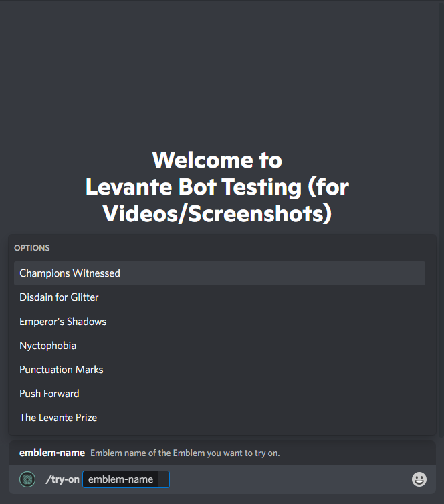Click the emblem parameter description text
This screenshot has height=504, width=444.
pos(185,453)
